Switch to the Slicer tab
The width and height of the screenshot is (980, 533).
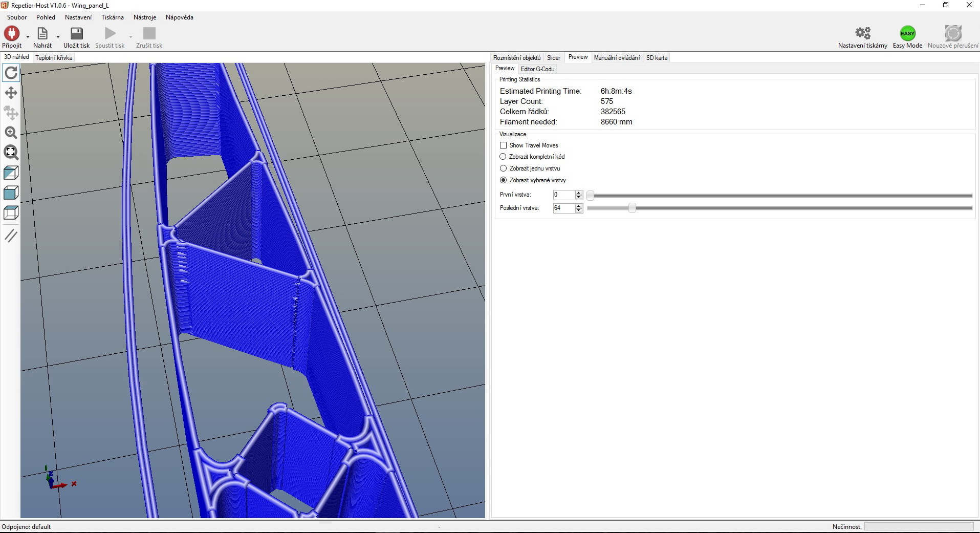pos(553,58)
